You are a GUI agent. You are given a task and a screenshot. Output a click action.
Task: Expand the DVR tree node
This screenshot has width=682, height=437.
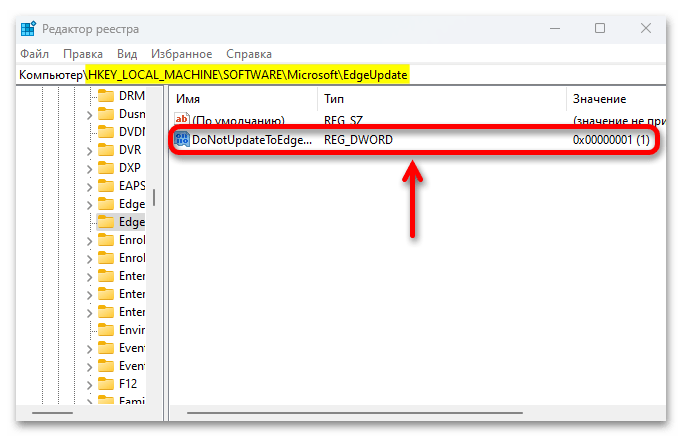coord(89,151)
